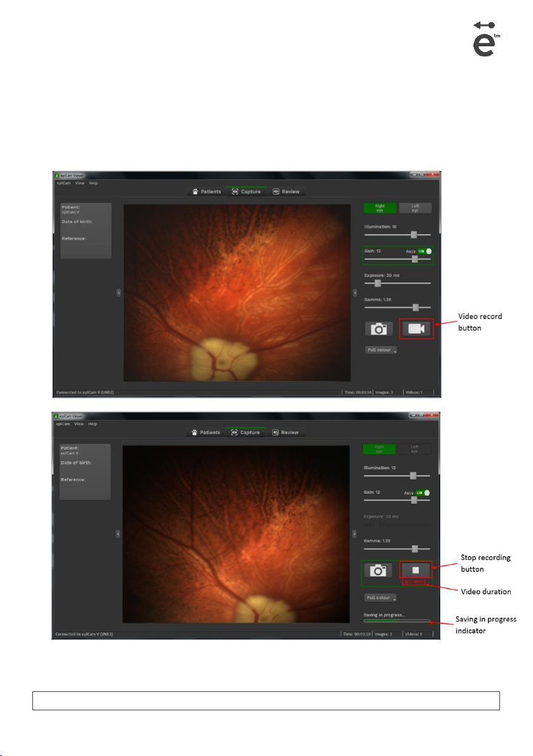533x756 pixels.
Task: Click Gamma slider handle in lower window
Action: (415, 549)
